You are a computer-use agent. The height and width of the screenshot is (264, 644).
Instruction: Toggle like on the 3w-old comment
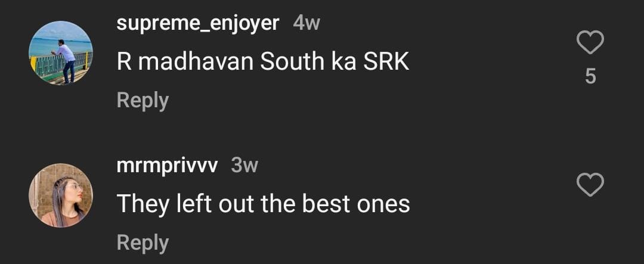pos(590,184)
